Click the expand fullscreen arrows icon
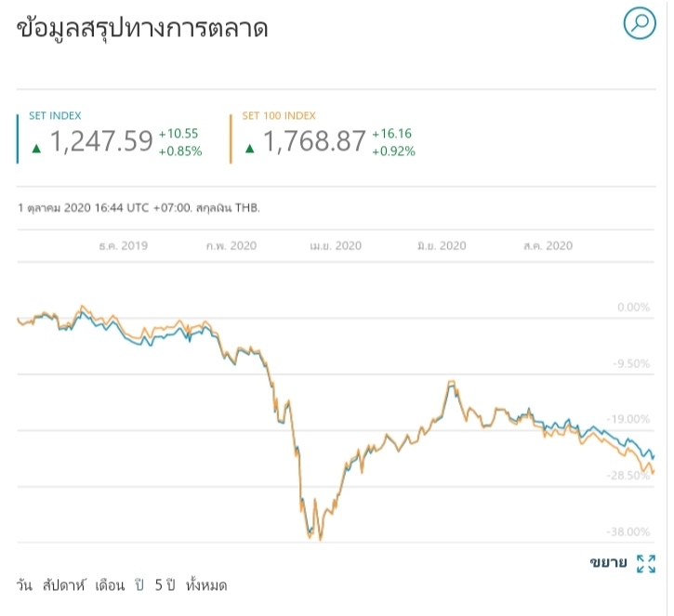This screenshot has width=674, height=616. tap(646, 563)
